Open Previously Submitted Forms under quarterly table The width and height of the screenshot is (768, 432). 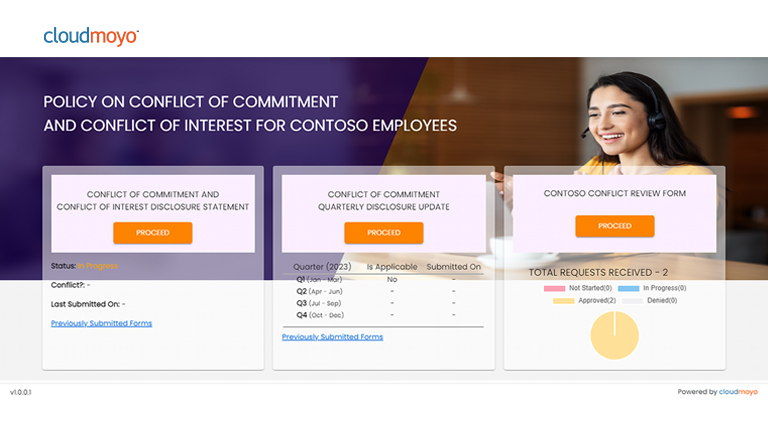(x=333, y=337)
